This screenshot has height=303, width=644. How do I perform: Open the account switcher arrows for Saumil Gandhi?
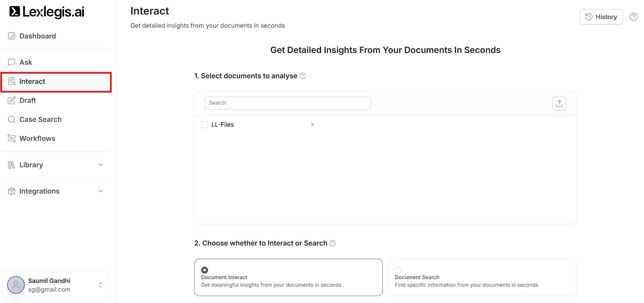tap(101, 285)
